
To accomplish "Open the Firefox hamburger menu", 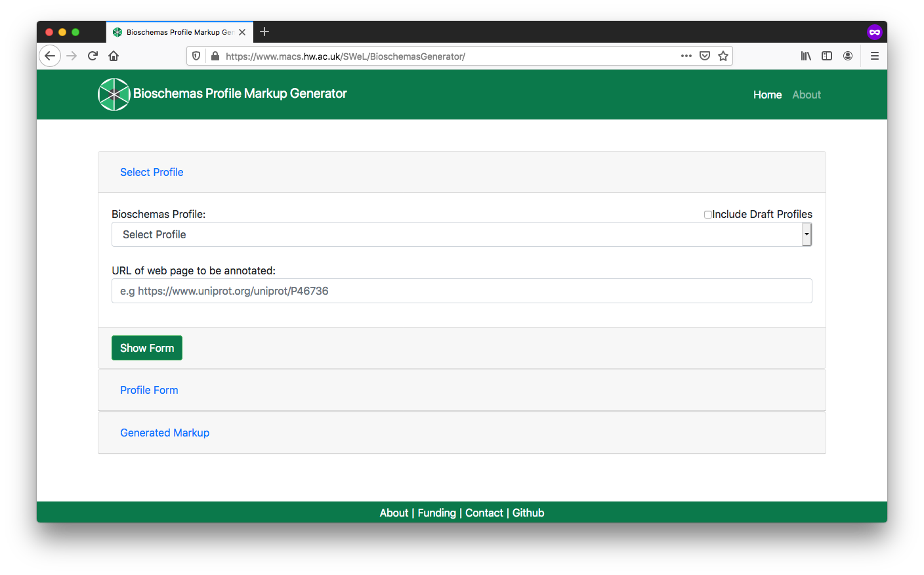I will pyautogui.click(x=875, y=56).
